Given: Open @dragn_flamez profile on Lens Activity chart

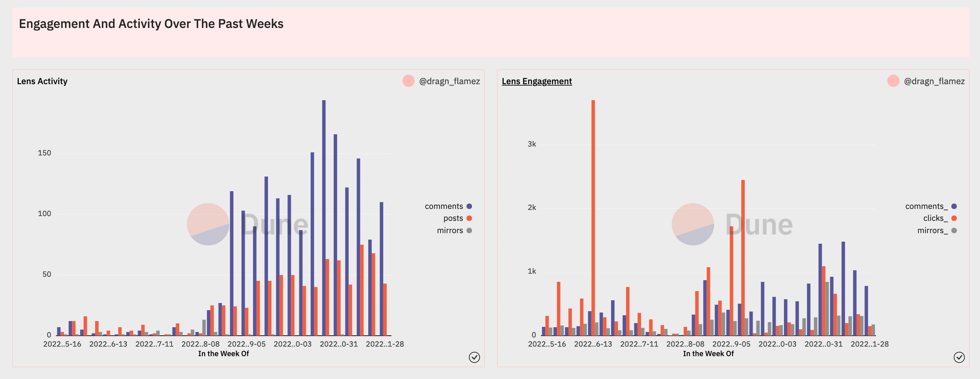Looking at the screenshot, I should [x=449, y=81].
